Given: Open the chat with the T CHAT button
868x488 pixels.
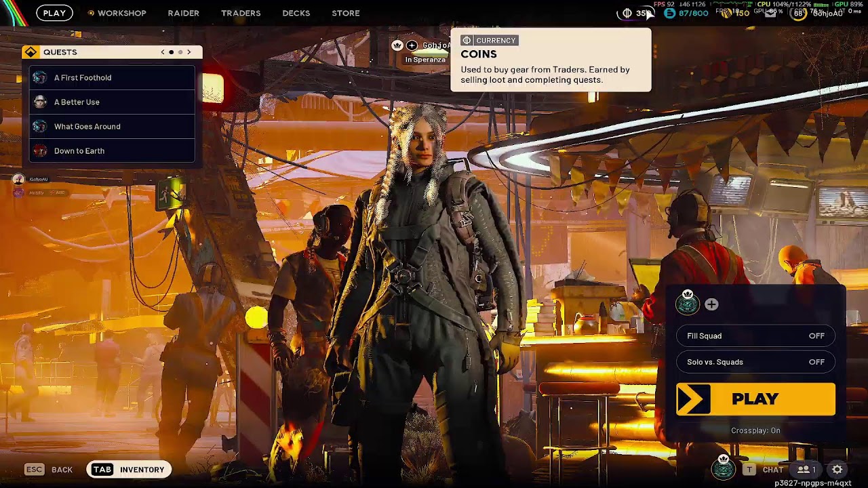Looking at the screenshot, I should 764,469.
